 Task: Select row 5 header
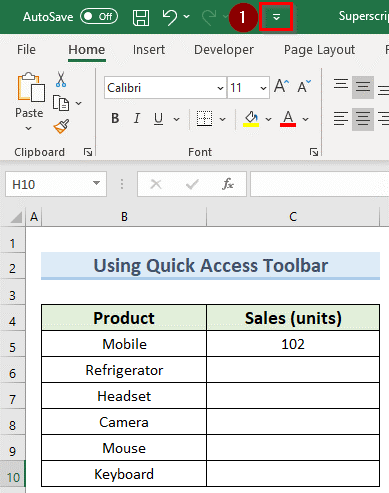(x=12, y=344)
